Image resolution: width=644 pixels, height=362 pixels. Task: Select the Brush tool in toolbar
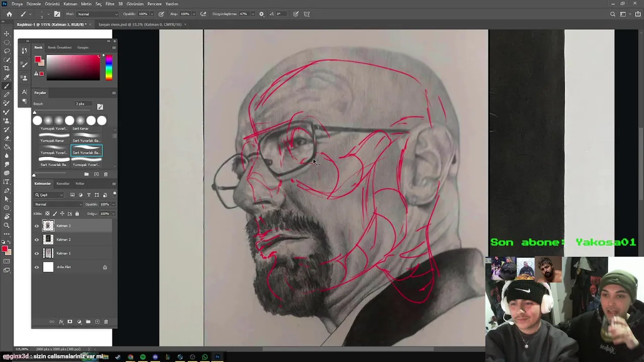click(7, 86)
